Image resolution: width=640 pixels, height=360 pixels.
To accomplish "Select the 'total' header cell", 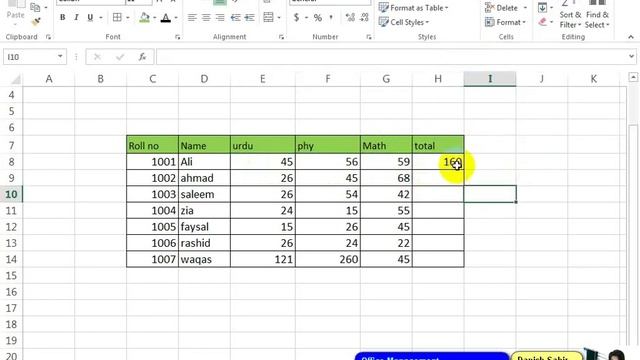I will pyautogui.click(x=438, y=145).
